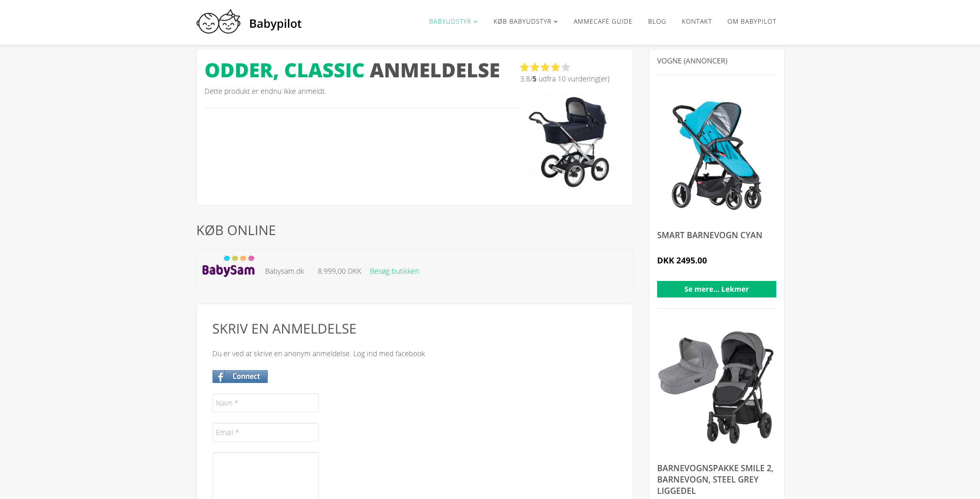Rate with the first star
980x499 pixels.
525,67
